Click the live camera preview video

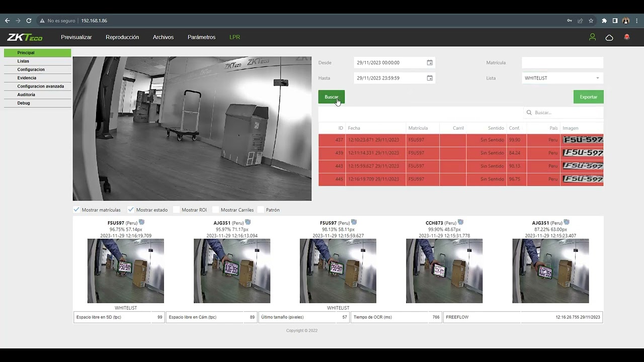(192, 129)
